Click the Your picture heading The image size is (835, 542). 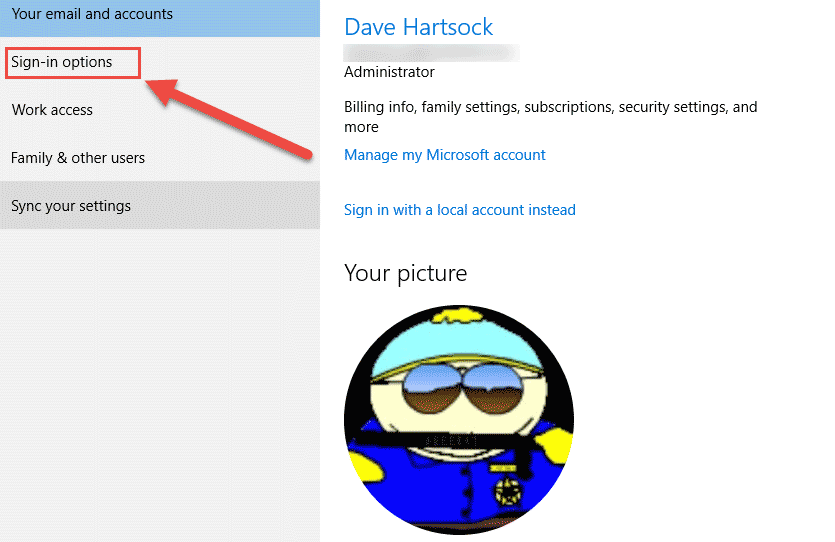(x=405, y=274)
